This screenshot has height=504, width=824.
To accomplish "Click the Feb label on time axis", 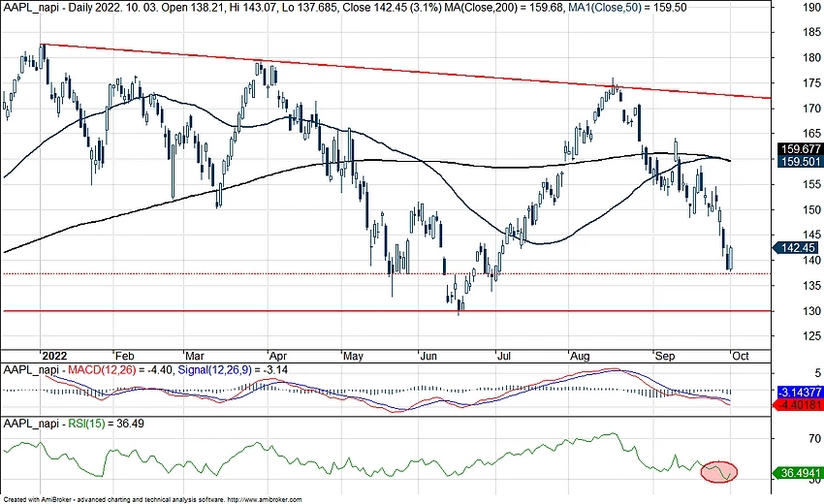I will tap(124, 356).
